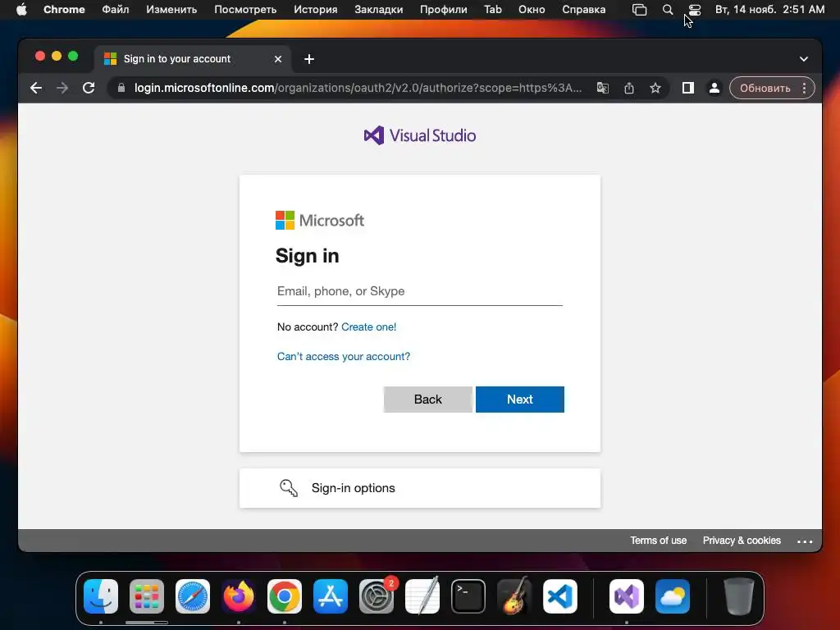Open the Закладки menu
The height and width of the screenshot is (630, 840).
(x=379, y=10)
